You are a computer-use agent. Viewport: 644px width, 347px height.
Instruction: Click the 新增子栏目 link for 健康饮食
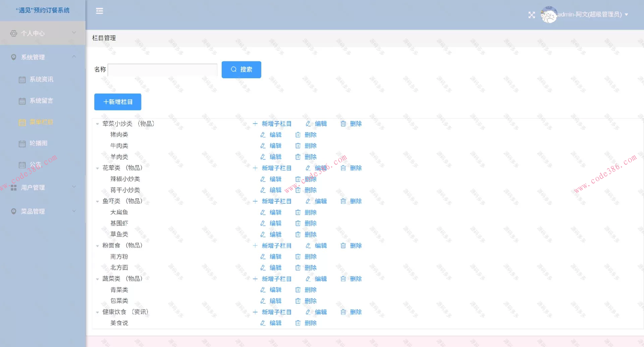[x=276, y=312]
